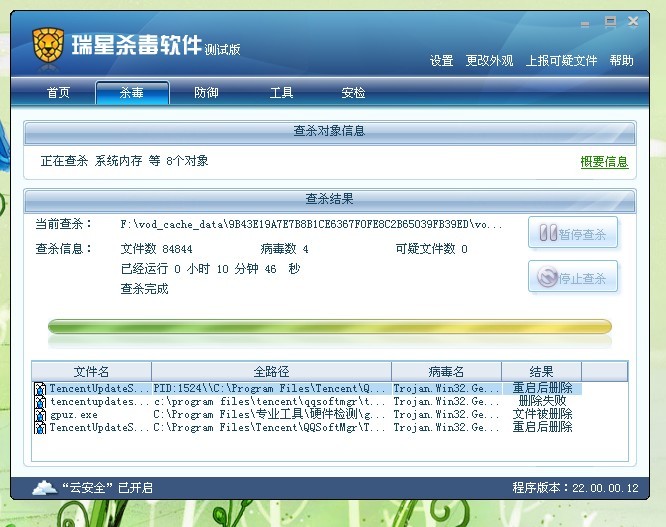This screenshot has width=666, height=527.
Task: Click the 文件被删除 result cell
Action: click(x=542, y=414)
